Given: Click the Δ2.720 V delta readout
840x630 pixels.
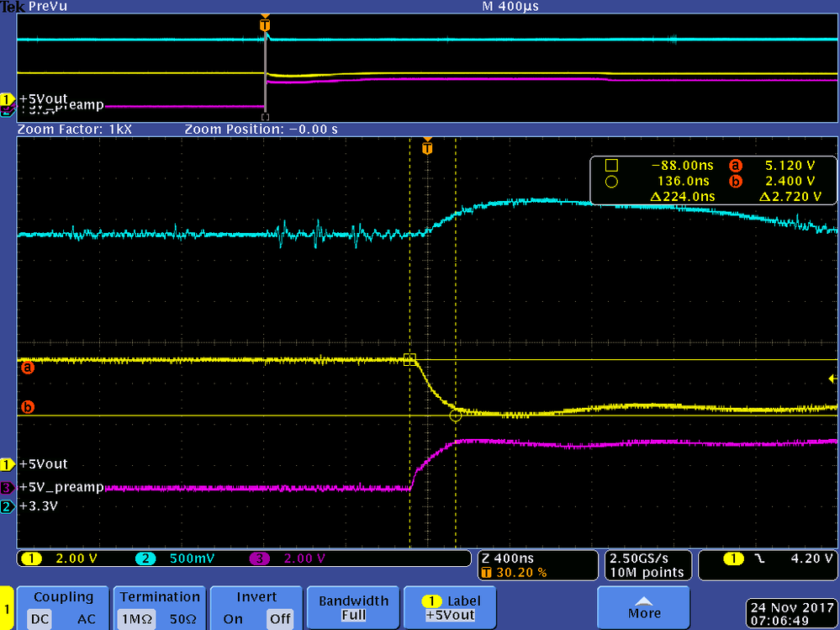Looking at the screenshot, I should tap(790, 197).
